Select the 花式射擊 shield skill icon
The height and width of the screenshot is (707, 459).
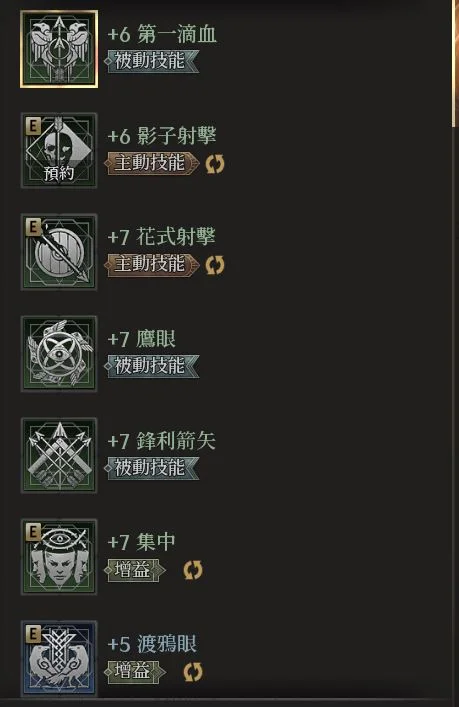59,252
